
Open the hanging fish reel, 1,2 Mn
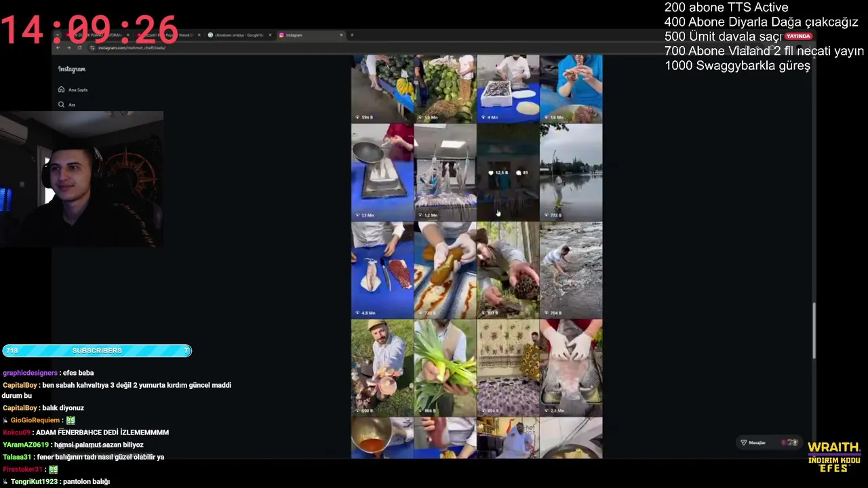click(445, 172)
